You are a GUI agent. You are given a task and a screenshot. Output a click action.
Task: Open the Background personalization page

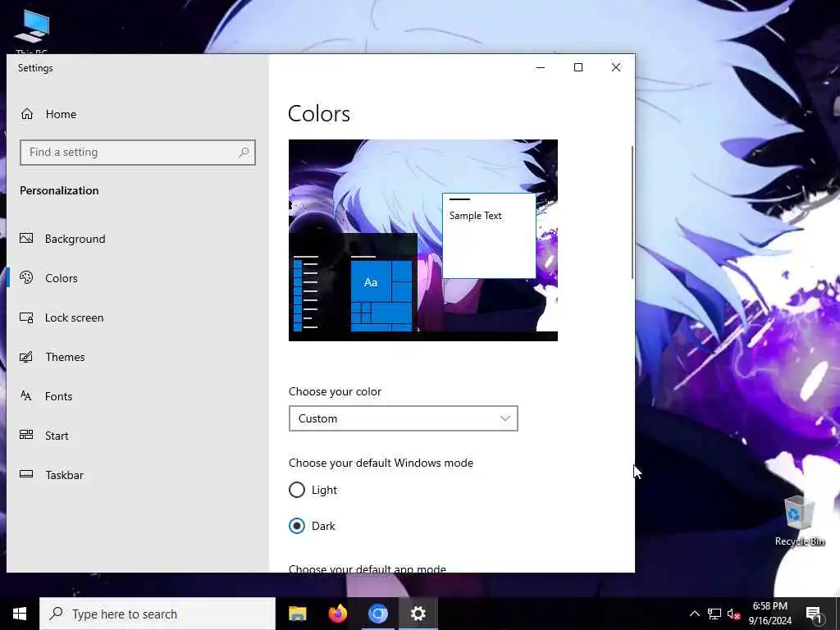[138, 239]
